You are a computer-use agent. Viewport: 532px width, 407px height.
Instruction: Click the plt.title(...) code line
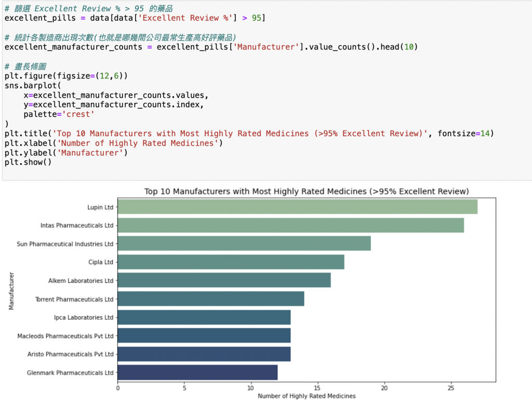tap(249, 134)
